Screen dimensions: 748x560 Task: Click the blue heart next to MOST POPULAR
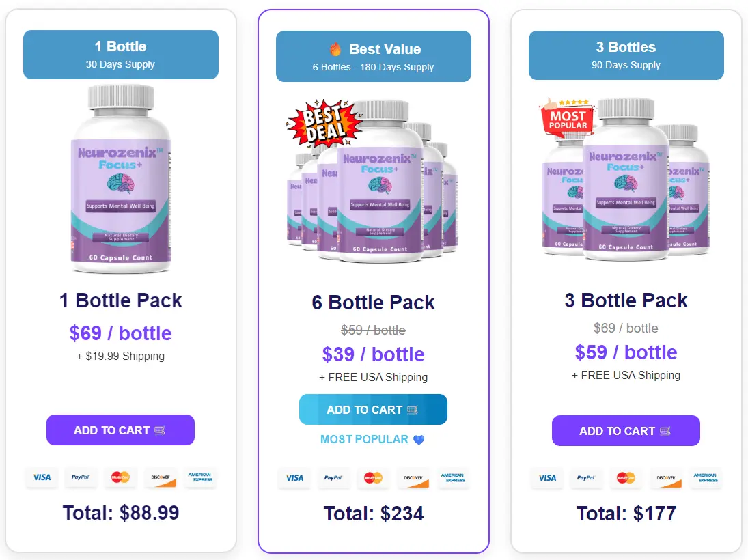tap(419, 440)
